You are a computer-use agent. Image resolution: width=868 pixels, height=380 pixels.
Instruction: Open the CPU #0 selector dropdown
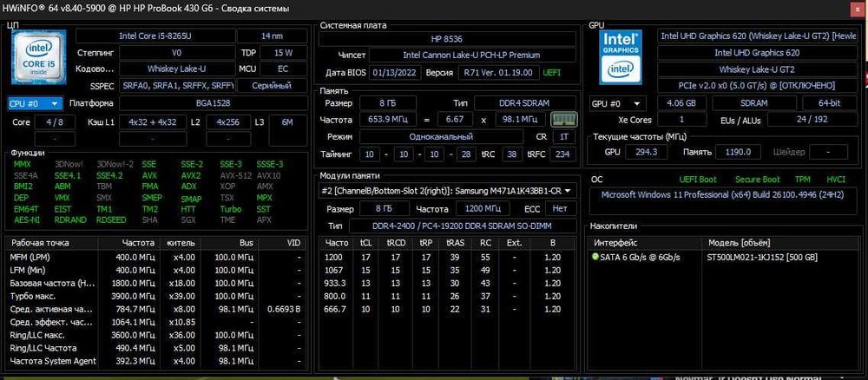coord(35,103)
